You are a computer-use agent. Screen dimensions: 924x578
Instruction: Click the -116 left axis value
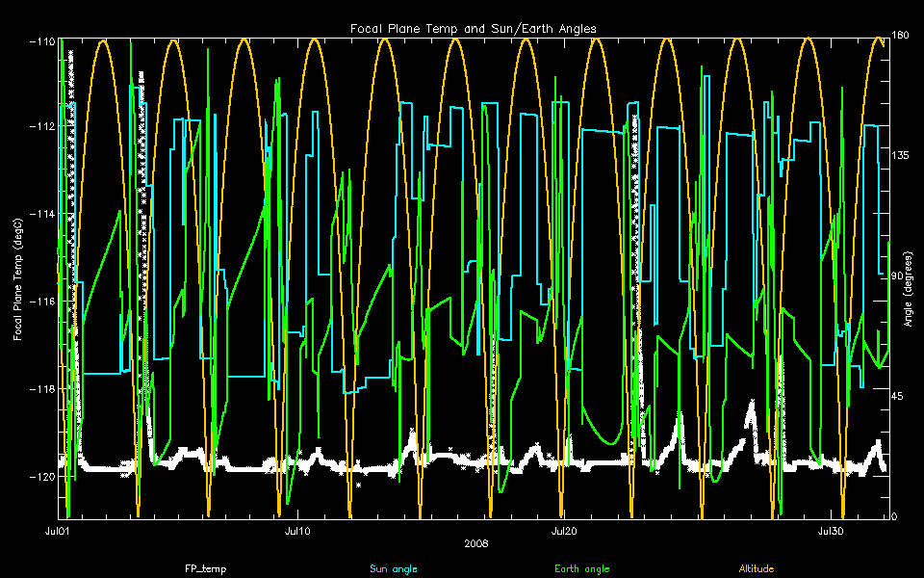(42, 302)
